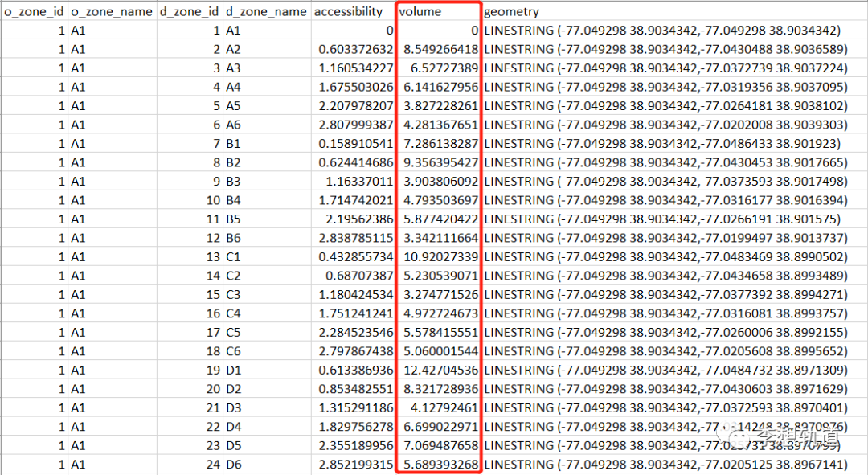Select the o_zone_name column header
The height and width of the screenshot is (475, 868).
[x=111, y=12]
